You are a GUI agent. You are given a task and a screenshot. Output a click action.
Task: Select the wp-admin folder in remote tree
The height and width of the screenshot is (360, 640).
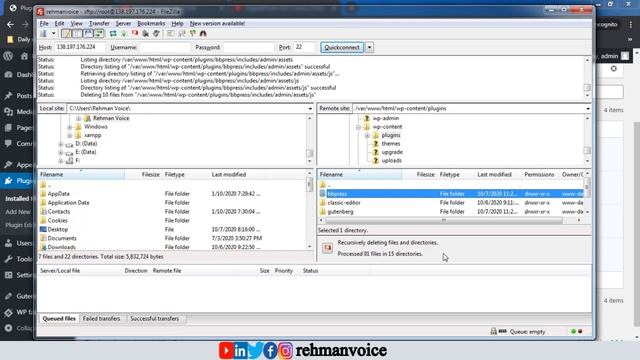pyautogui.click(x=386, y=118)
